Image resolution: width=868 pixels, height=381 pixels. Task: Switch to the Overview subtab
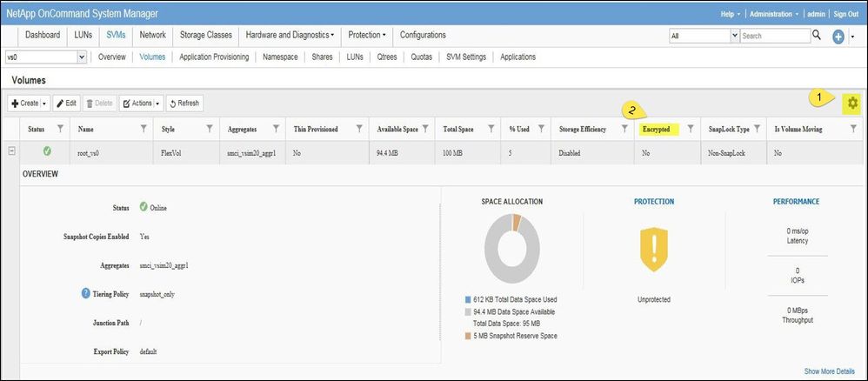coord(112,57)
